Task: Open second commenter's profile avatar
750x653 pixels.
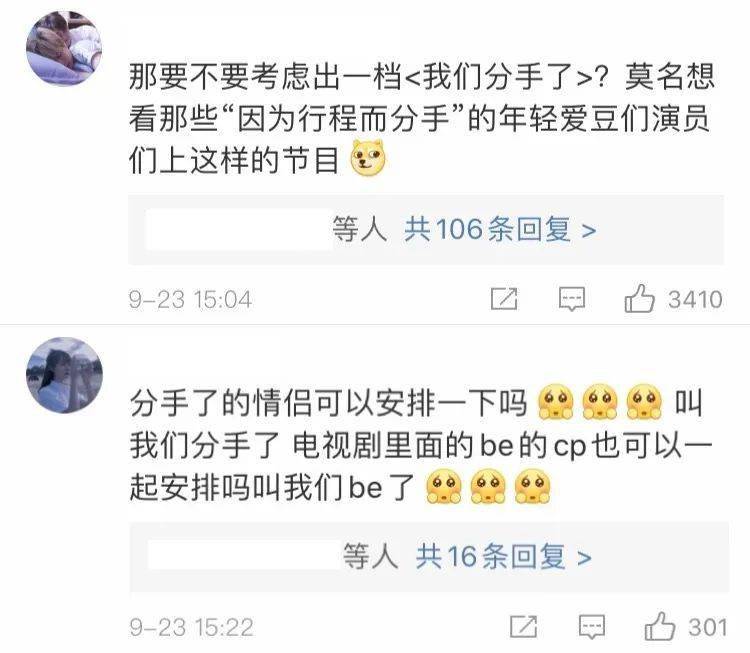Action: point(64,375)
